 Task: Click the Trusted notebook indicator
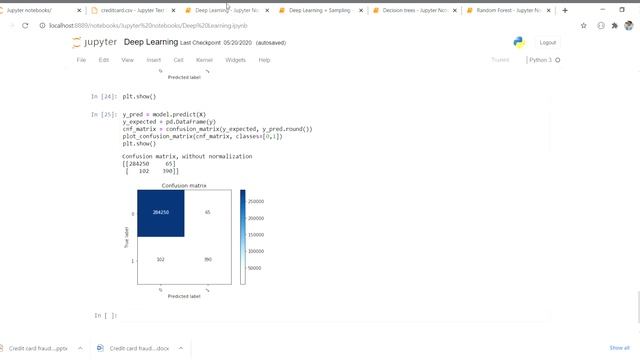(x=500, y=60)
